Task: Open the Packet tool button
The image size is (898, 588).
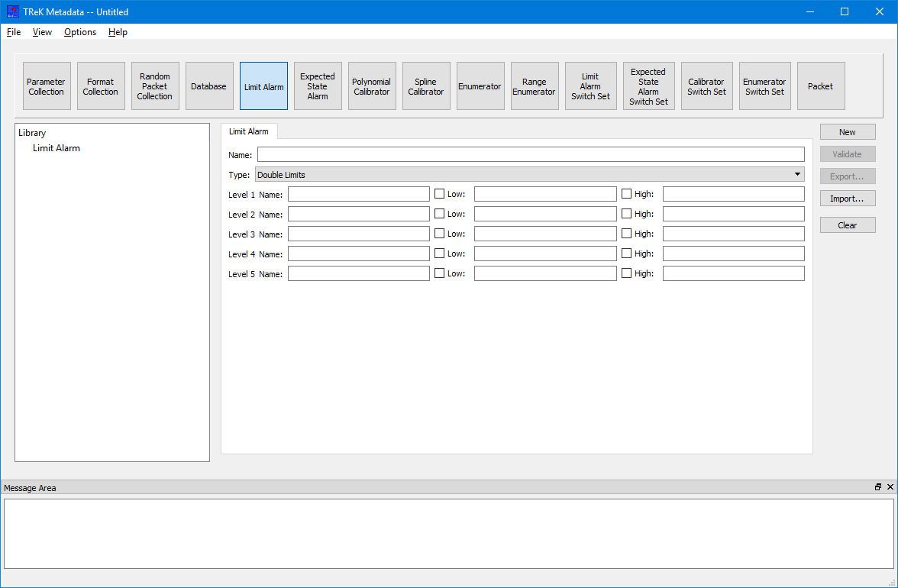Action: [x=821, y=86]
